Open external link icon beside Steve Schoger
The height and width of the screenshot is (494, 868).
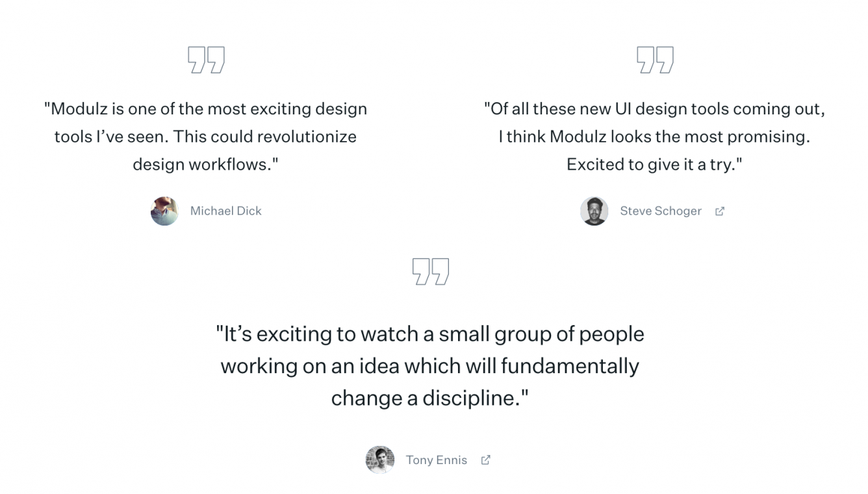719,211
